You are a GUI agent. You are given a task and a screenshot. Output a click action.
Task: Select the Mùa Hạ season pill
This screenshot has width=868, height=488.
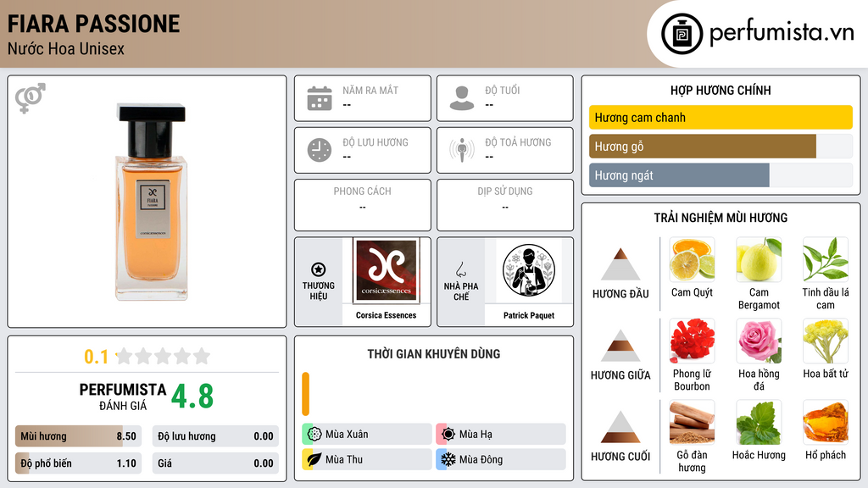coord(500,435)
